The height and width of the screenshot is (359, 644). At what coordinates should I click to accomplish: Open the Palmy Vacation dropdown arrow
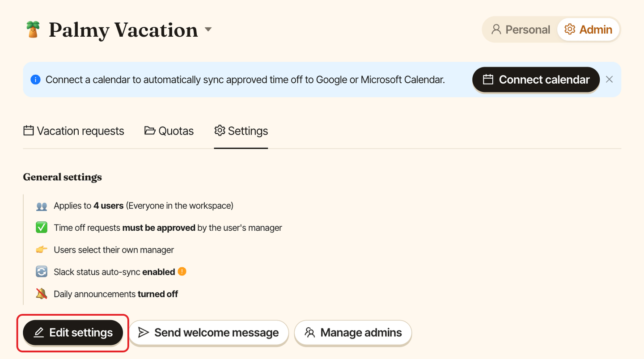[x=208, y=30]
